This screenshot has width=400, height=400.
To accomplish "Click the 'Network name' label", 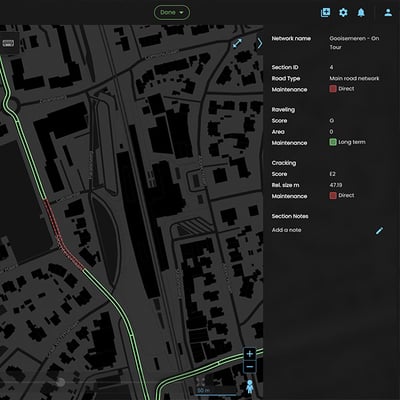I will [291, 38].
